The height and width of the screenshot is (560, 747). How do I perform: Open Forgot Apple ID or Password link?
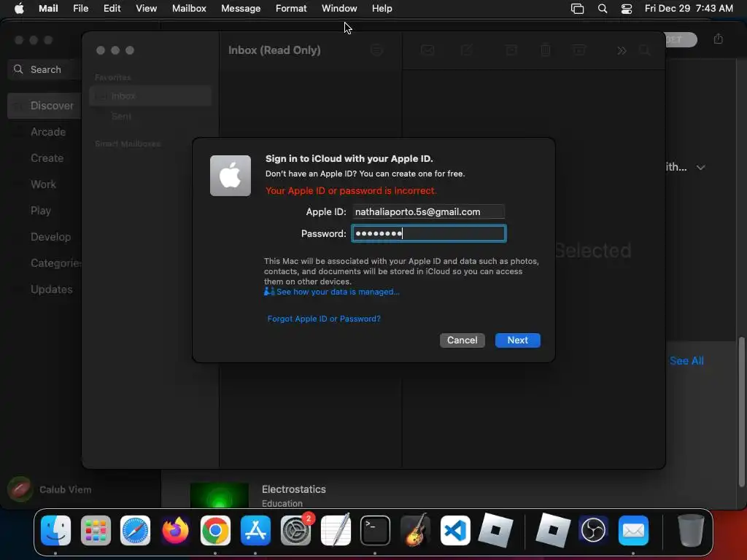tap(324, 319)
